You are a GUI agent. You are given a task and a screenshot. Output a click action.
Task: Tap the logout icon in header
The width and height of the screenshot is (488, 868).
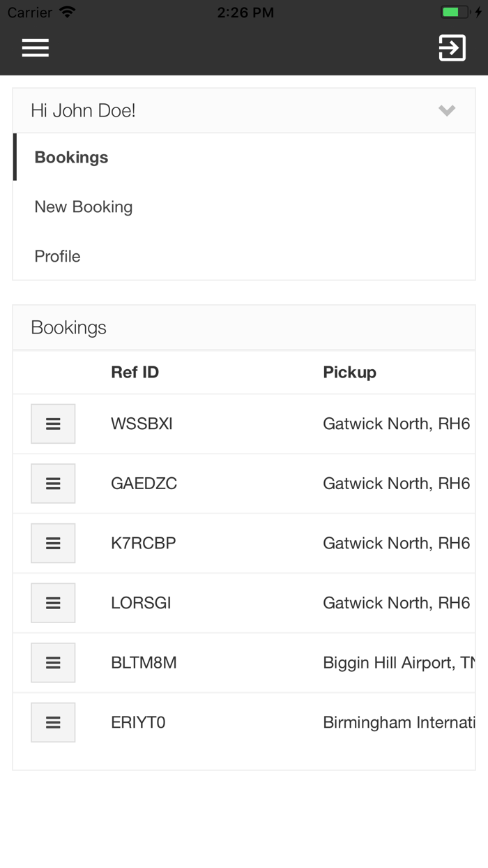(x=452, y=47)
